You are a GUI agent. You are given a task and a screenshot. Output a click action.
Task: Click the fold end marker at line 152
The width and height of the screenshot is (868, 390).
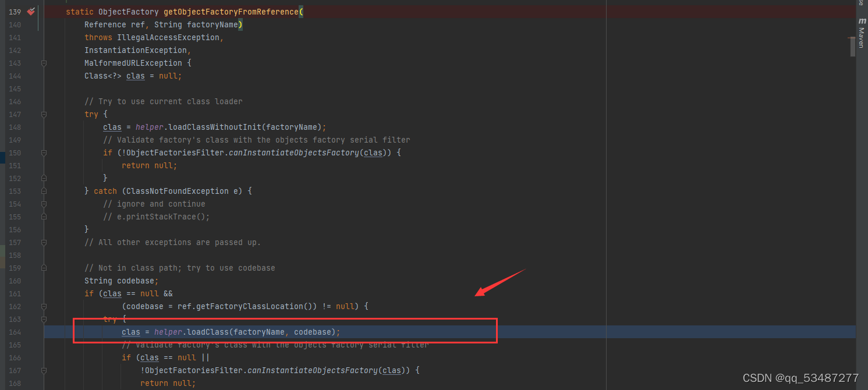[x=44, y=178]
